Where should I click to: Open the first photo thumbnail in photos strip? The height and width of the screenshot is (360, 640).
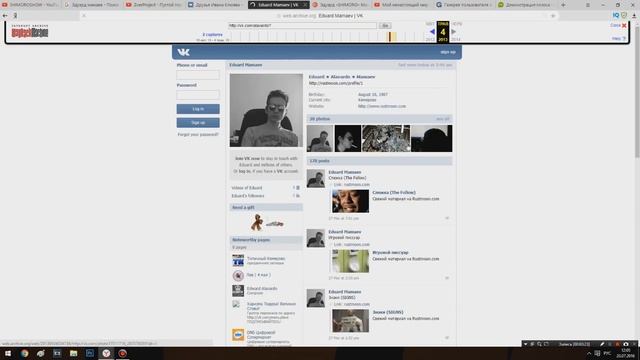pyautogui.click(x=320, y=138)
